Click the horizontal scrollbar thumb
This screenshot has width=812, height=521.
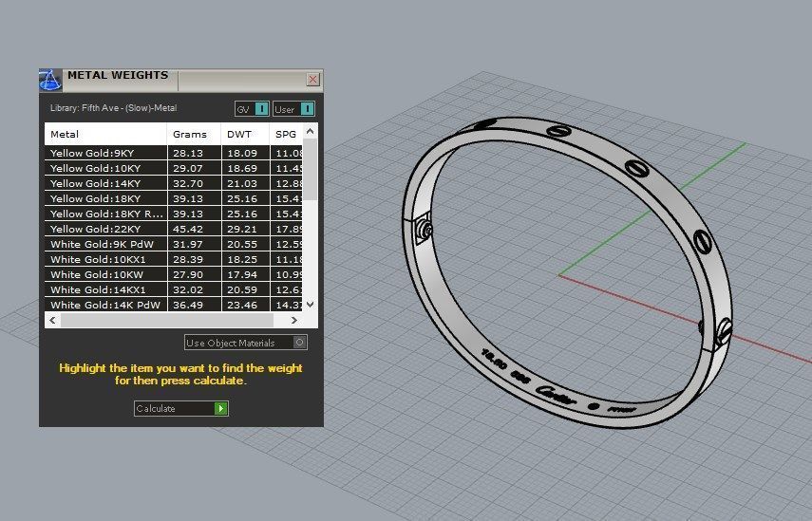[x=167, y=320]
